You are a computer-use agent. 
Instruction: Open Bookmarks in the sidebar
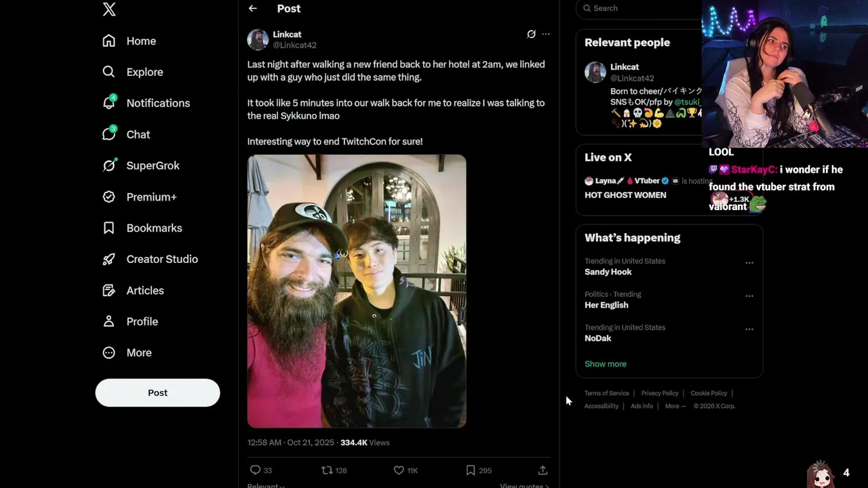coord(154,228)
